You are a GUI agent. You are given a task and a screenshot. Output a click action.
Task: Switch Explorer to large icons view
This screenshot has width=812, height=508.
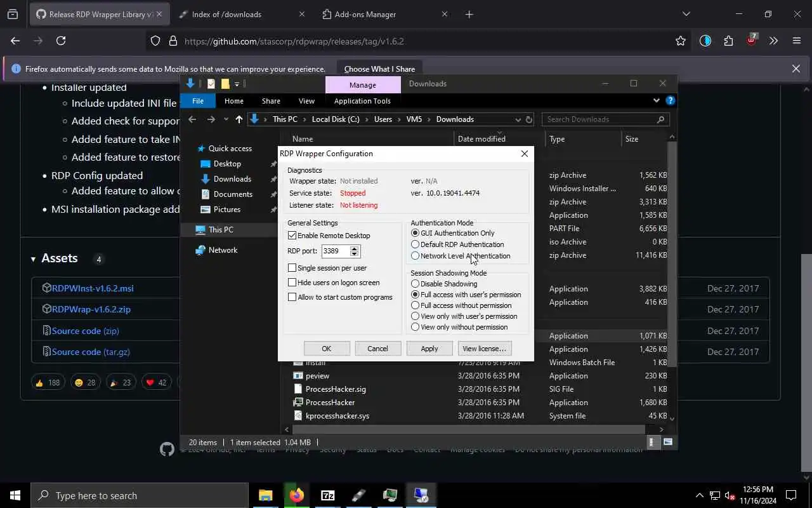coord(667,442)
